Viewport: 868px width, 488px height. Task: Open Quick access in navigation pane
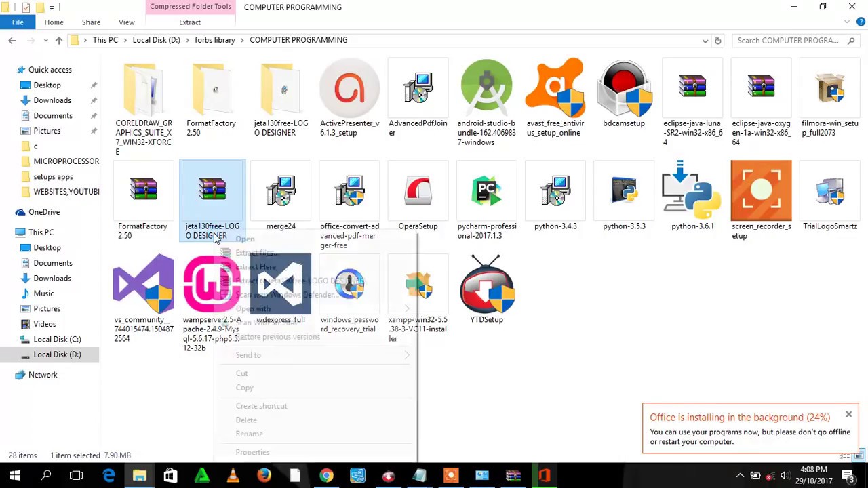(50, 70)
